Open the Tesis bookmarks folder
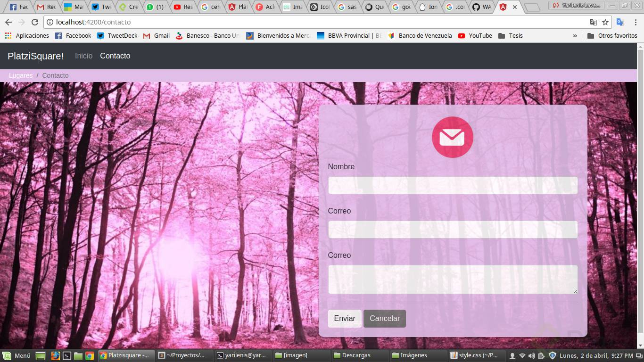 (x=511, y=35)
